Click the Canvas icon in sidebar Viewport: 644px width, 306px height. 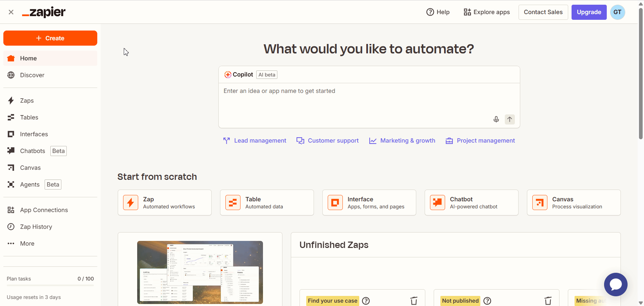coord(11,168)
